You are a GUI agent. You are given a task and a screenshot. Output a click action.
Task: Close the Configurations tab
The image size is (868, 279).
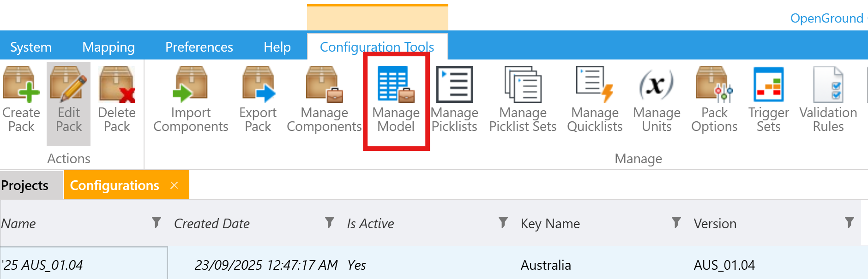click(174, 185)
